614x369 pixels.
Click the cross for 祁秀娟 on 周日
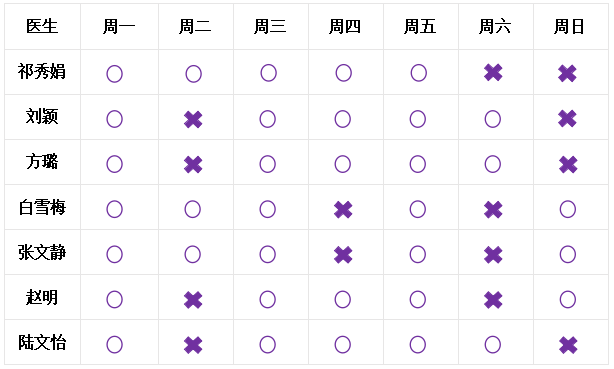coord(567,73)
